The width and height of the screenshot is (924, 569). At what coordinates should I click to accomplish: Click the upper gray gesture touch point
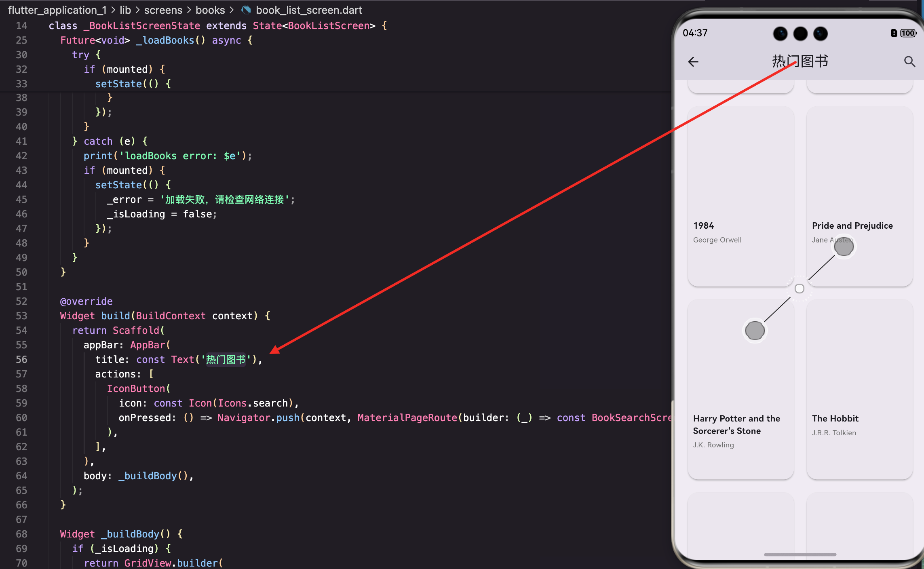[x=844, y=247]
